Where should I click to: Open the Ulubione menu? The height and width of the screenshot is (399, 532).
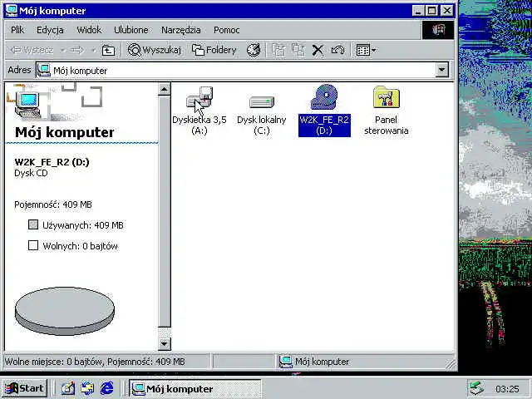[131, 30]
